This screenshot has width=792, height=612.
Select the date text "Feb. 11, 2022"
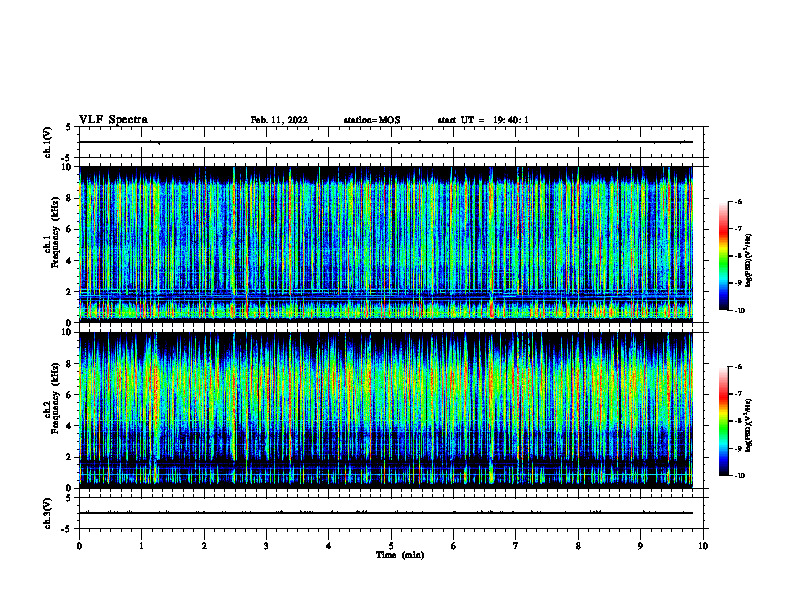point(279,120)
